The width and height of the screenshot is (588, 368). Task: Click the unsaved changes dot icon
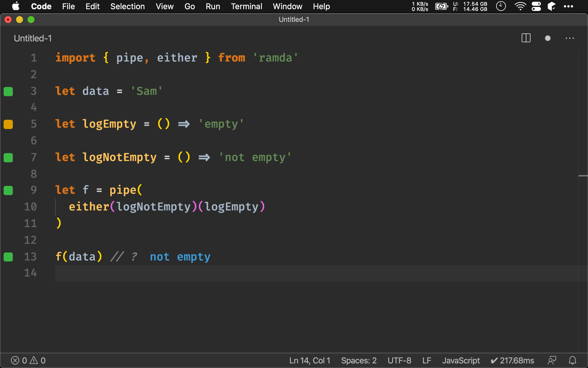tap(548, 38)
